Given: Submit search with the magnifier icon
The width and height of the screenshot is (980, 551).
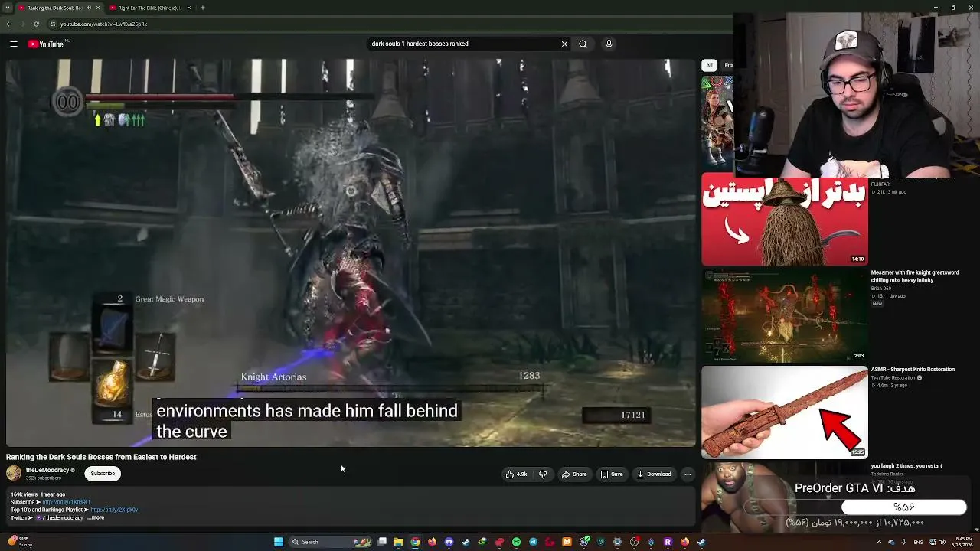Looking at the screenshot, I should tap(583, 44).
